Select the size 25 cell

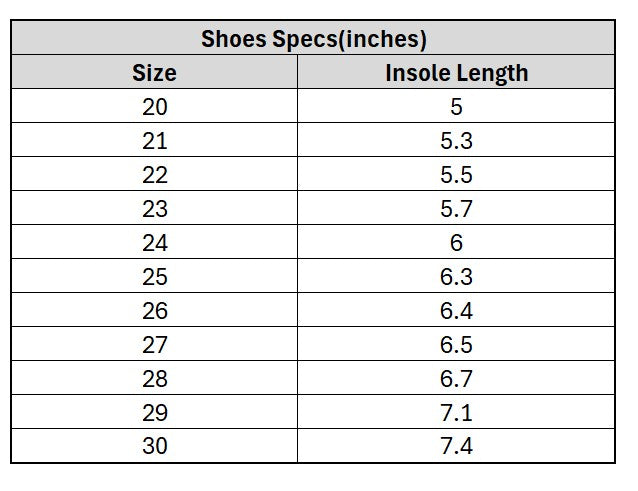point(155,277)
